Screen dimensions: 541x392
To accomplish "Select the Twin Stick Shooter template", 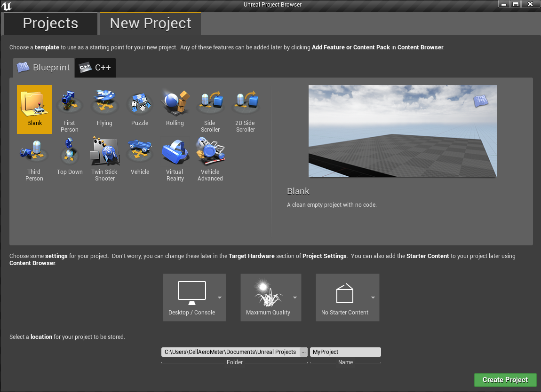I will tap(104, 158).
